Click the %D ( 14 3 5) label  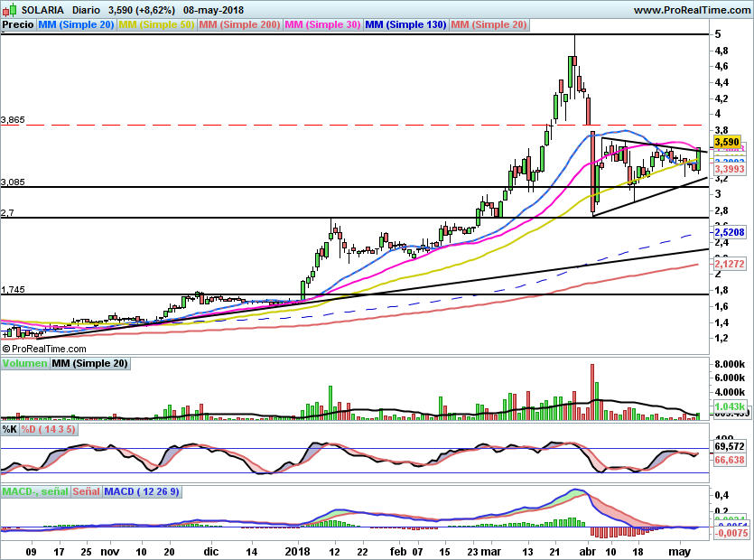click(48, 429)
